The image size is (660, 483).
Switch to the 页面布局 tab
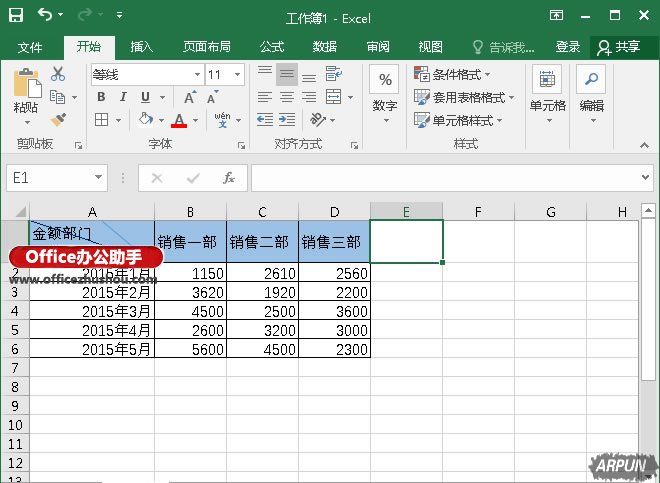pos(207,47)
